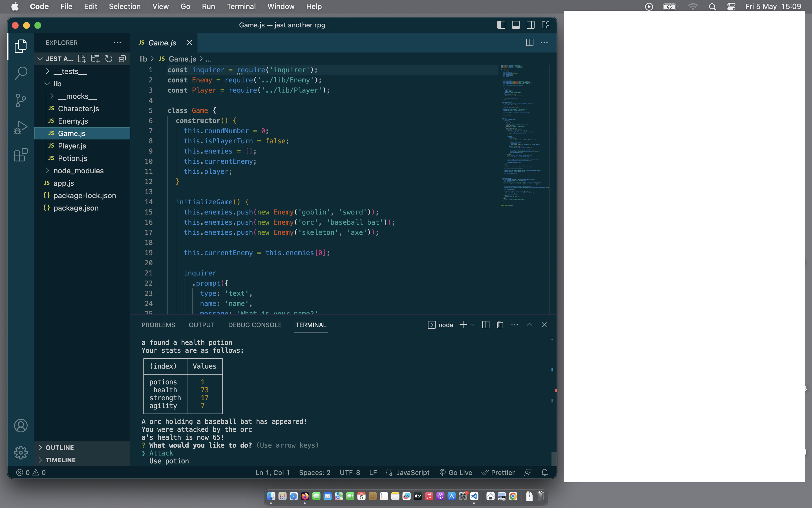Screen dimensions: 812x508
Task: Expand the __mocks__ folder
Action: [x=82, y=96]
